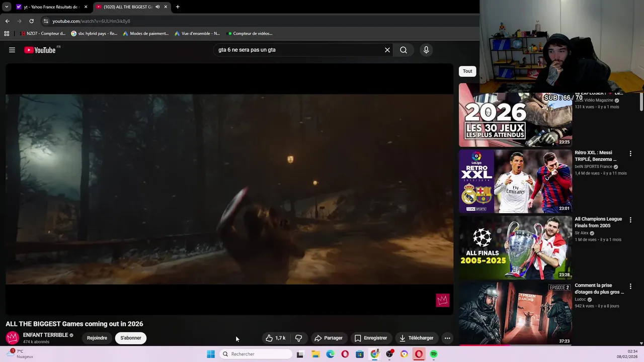Open Task View on the taskbar
Screen dimensions: 644x362
pyautogui.click(x=300, y=354)
